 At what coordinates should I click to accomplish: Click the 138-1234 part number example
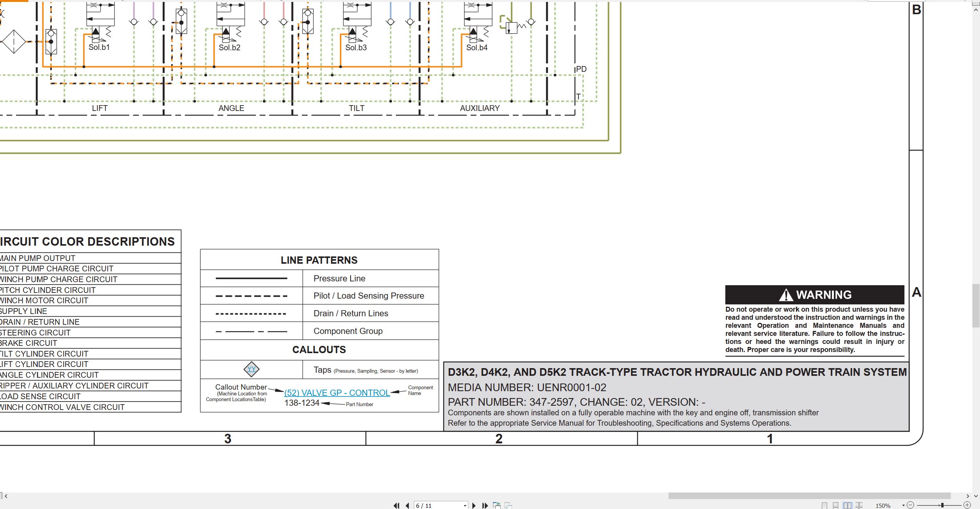[302, 403]
